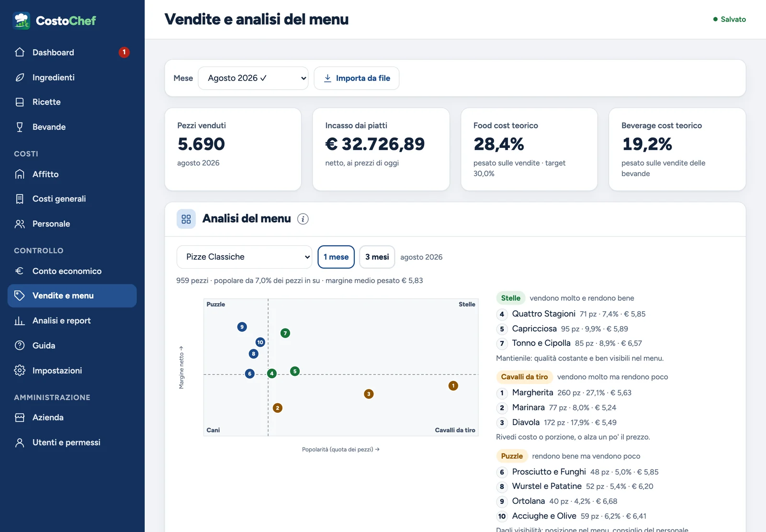Viewport: 766px width, 532px height.
Task: Click chart point 9 in Puzzle quadrant
Action: pos(242,327)
